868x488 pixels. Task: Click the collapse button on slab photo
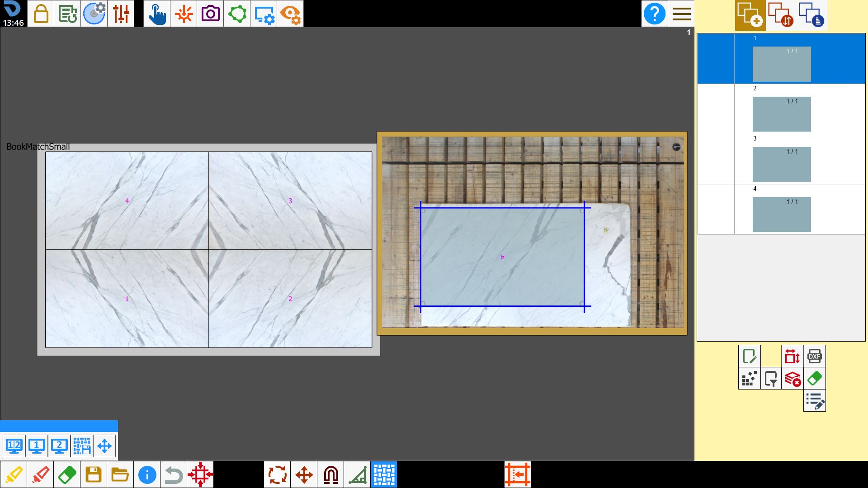pos(676,147)
